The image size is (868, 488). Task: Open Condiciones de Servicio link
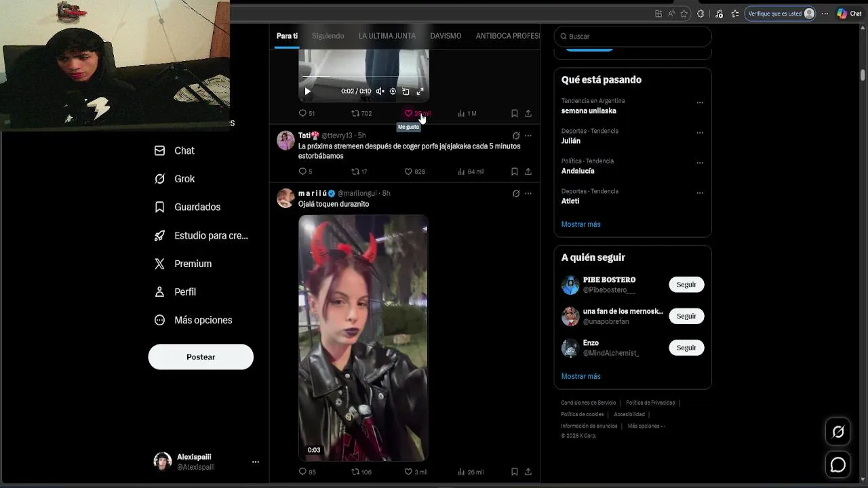[x=588, y=403]
